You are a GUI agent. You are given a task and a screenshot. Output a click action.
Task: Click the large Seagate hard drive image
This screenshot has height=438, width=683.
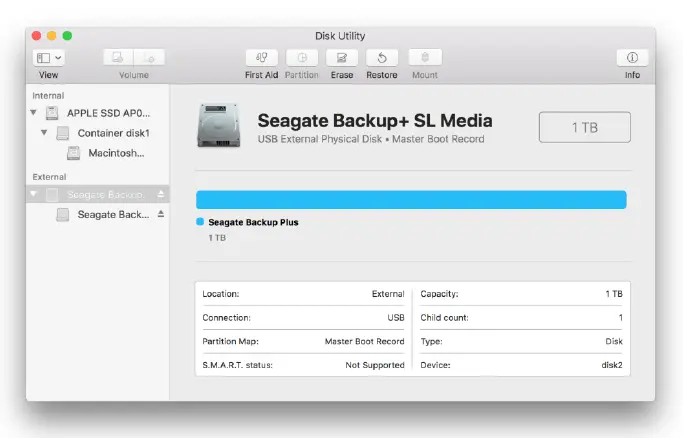click(219, 125)
